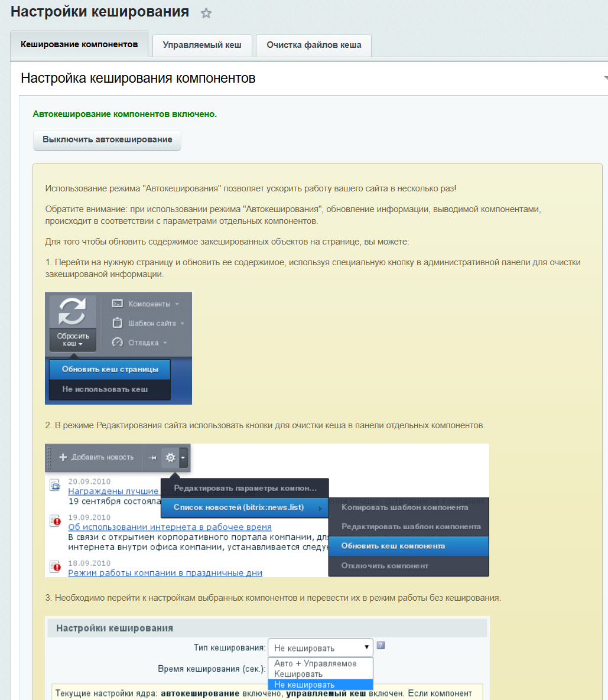Click the Добавить новость label
608x700 pixels.
coord(103,457)
